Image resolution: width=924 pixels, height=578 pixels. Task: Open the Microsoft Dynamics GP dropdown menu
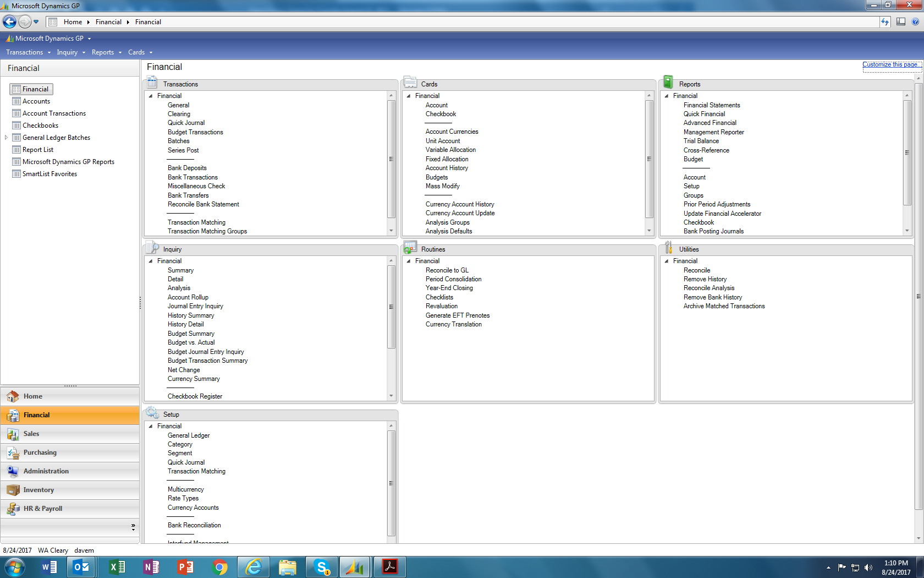tap(48, 39)
